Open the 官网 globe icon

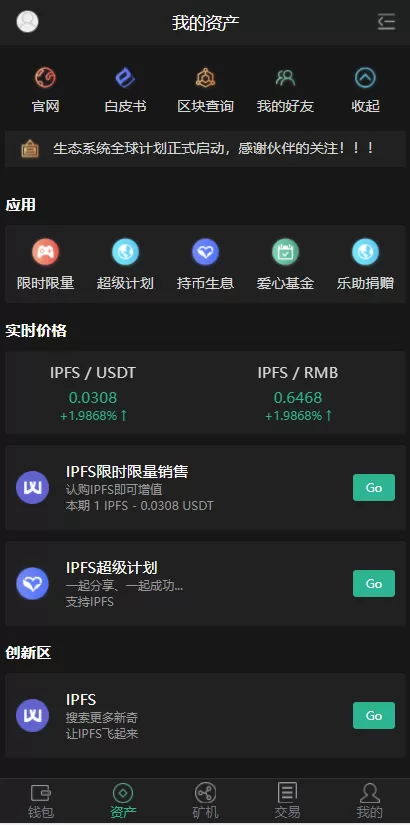45,78
